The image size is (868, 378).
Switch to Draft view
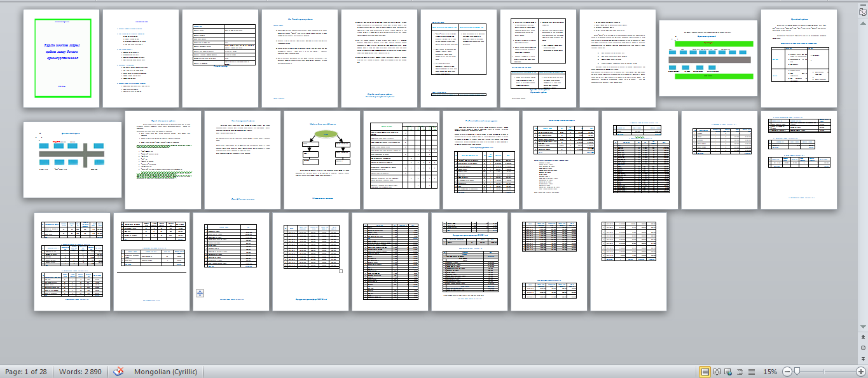point(752,372)
